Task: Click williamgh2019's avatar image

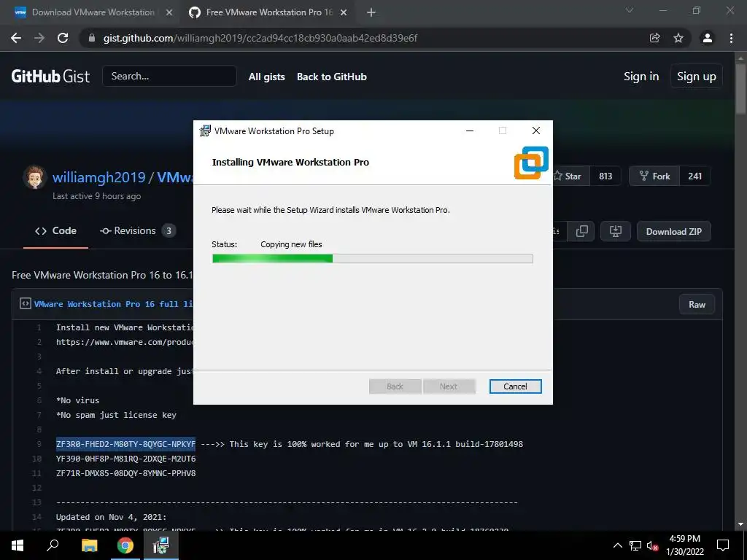Action: point(34,177)
